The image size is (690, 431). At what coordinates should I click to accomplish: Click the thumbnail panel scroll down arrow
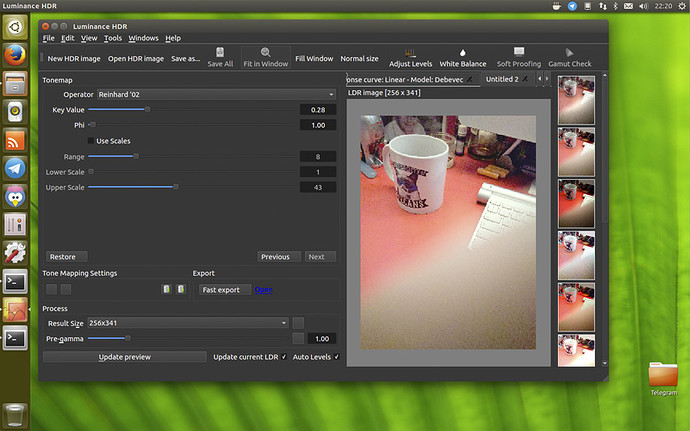(605, 363)
